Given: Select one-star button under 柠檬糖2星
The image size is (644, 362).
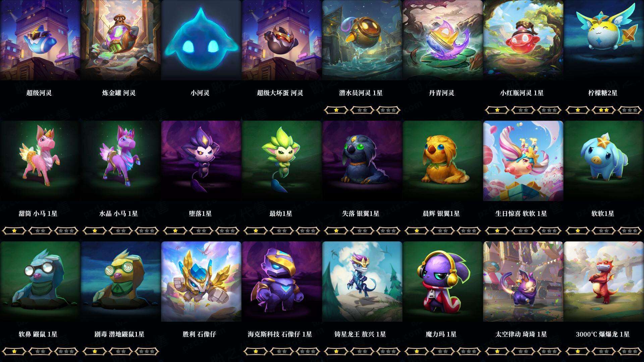Looking at the screenshot, I should (x=578, y=110).
